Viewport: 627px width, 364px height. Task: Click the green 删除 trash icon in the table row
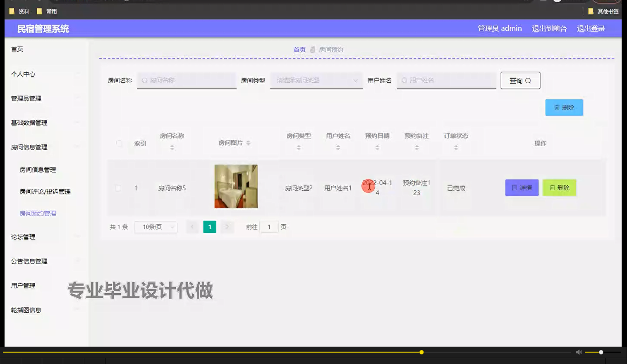[553, 187]
